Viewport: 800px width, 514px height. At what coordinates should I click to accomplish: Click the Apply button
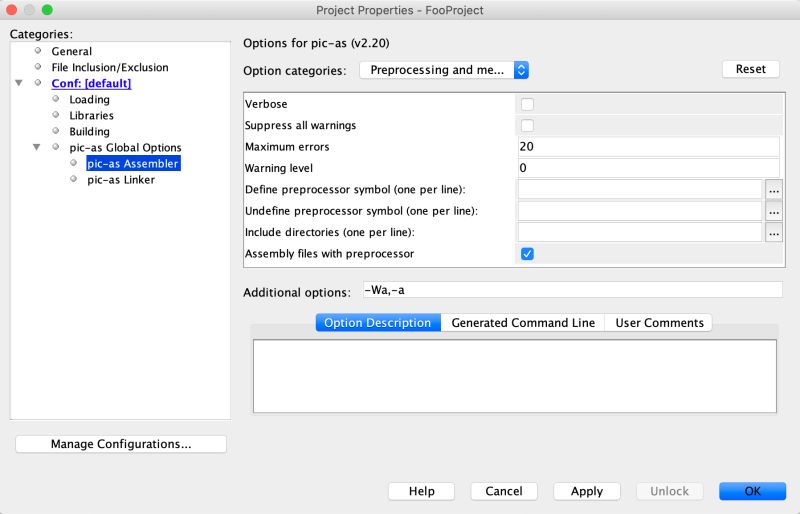click(587, 491)
